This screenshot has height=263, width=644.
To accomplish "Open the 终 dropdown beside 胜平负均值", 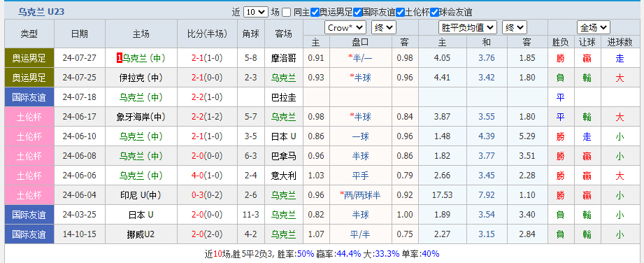I will tap(515, 27).
